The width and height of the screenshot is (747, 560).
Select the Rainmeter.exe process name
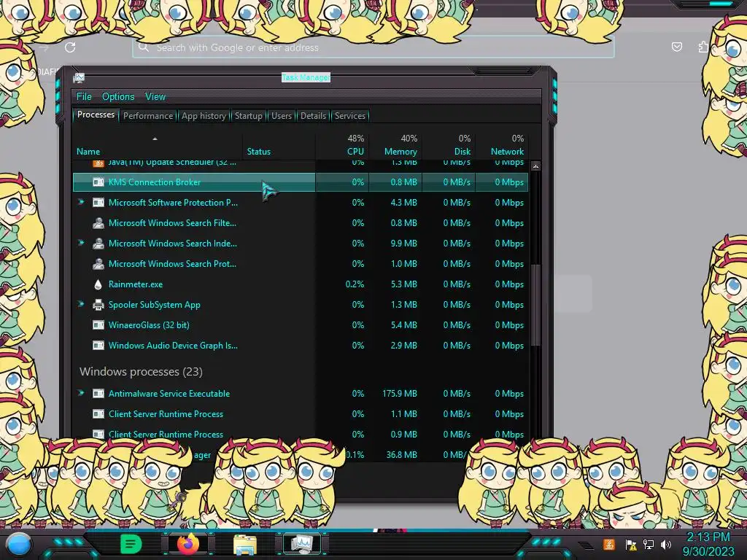pos(135,284)
